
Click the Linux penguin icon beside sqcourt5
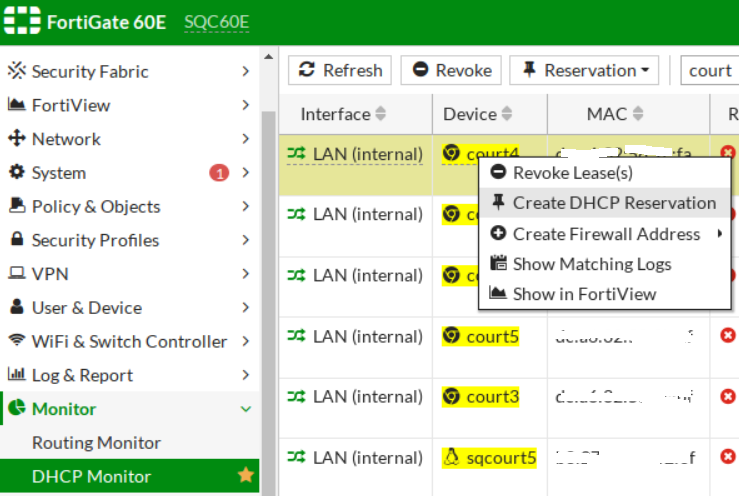tap(452, 456)
